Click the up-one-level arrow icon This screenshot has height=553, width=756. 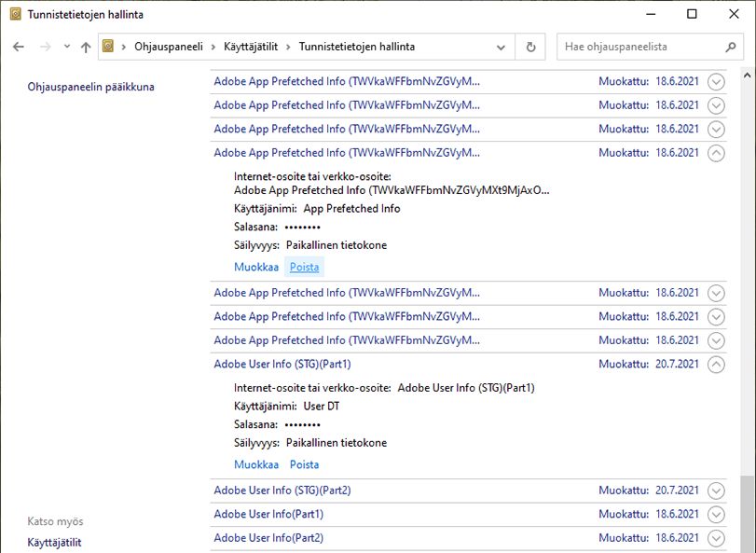pyautogui.click(x=86, y=47)
